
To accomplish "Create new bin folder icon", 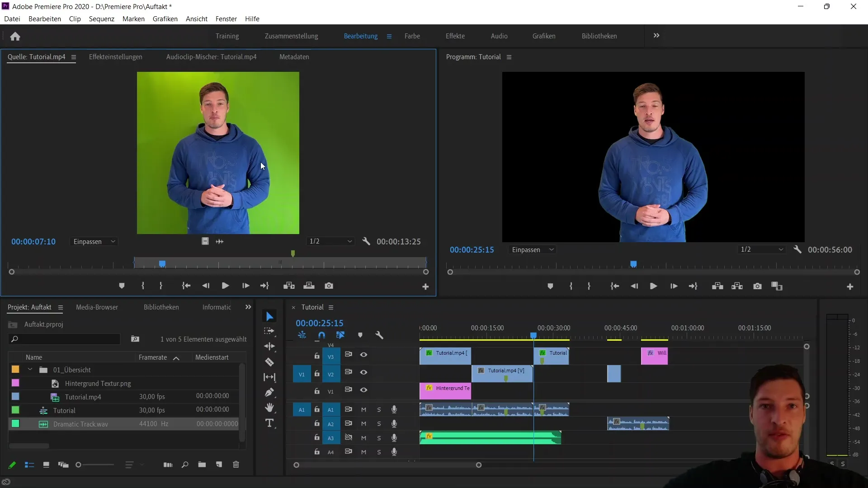I will click(x=202, y=465).
